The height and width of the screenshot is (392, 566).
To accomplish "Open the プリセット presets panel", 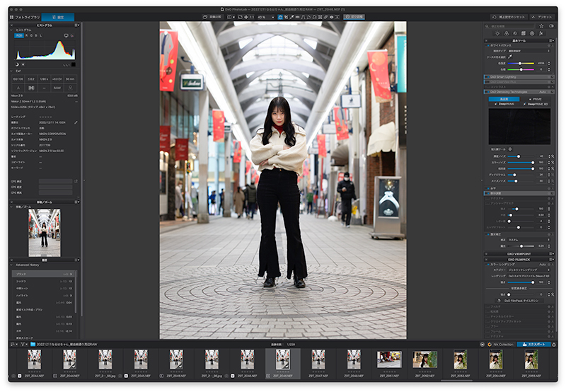I will tap(541, 16).
